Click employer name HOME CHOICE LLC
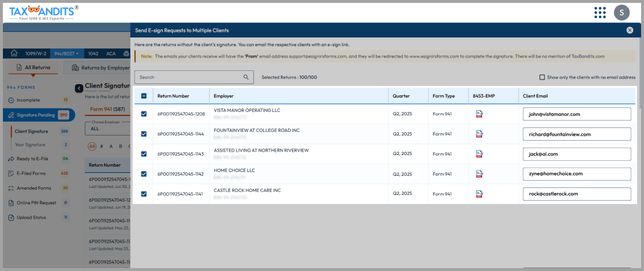The width and height of the screenshot is (644, 271). tap(234, 170)
